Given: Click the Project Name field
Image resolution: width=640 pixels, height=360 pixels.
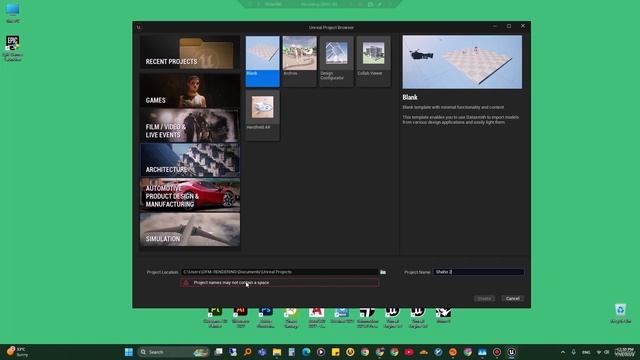Looking at the screenshot, I should click(x=478, y=272).
